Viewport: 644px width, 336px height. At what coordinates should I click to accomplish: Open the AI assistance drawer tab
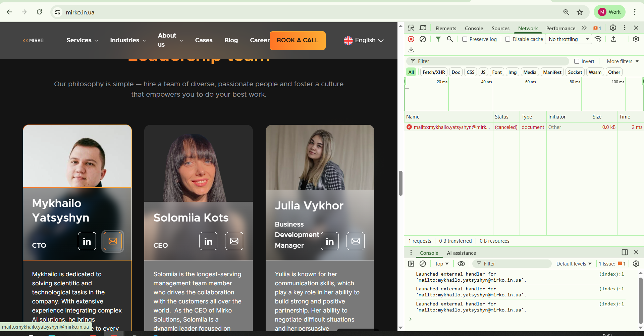click(461, 253)
